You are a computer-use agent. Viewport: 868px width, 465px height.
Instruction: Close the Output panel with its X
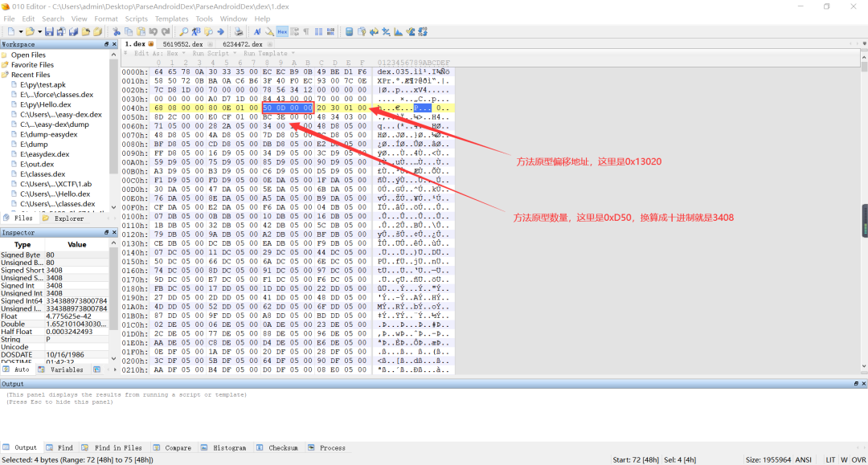point(863,384)
